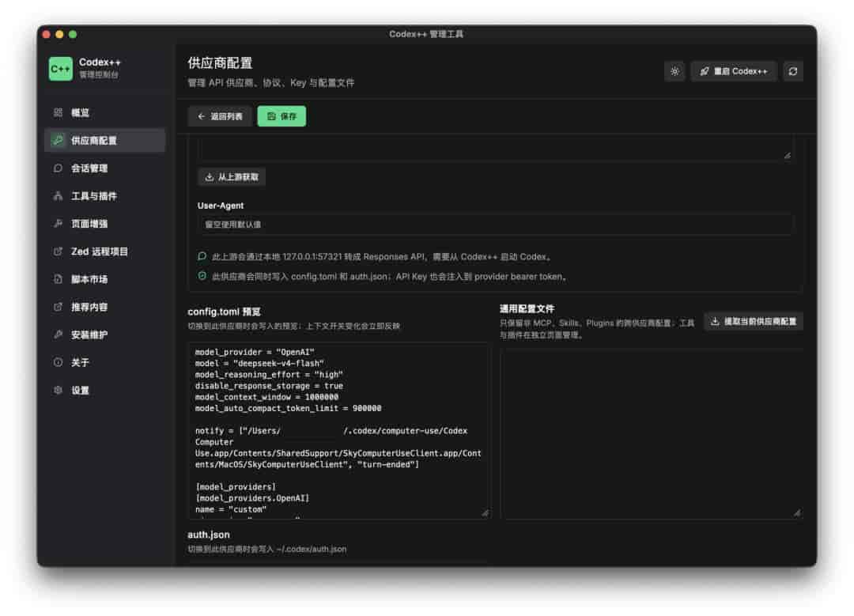Click the Codex++ green logo icon

(60, 69)
